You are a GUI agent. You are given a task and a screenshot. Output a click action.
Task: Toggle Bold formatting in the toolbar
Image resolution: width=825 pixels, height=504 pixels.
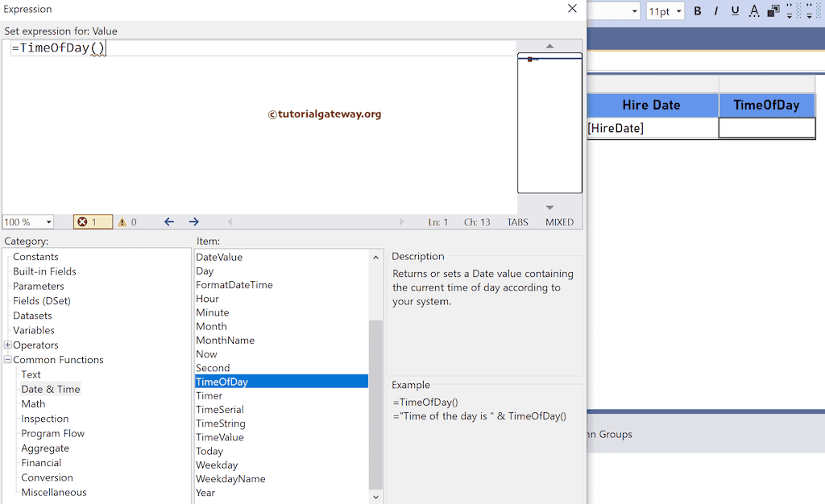click(x=697, y=11)
